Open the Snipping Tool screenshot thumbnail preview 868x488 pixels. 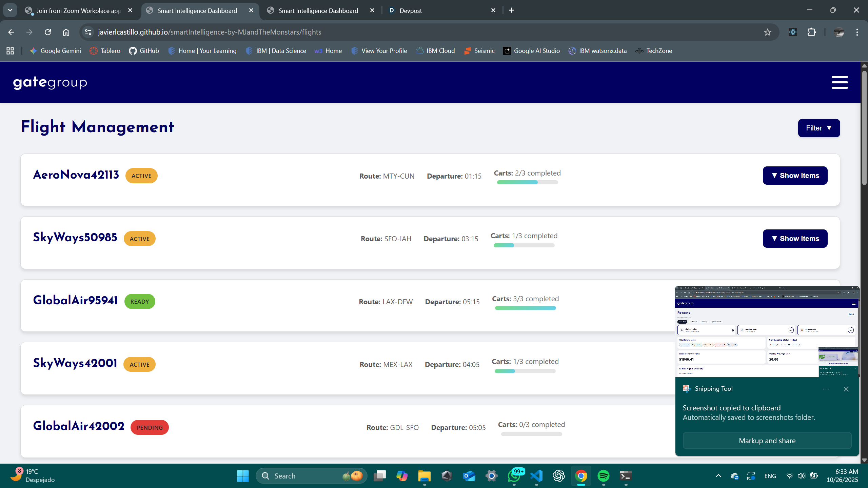click(x=766, y=332)
